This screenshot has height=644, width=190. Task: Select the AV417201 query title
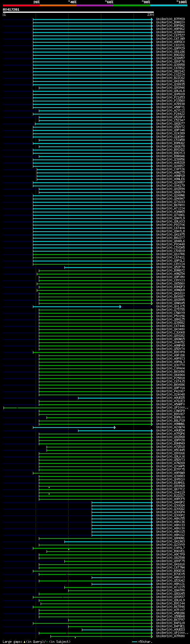click(x=11, y=9)
